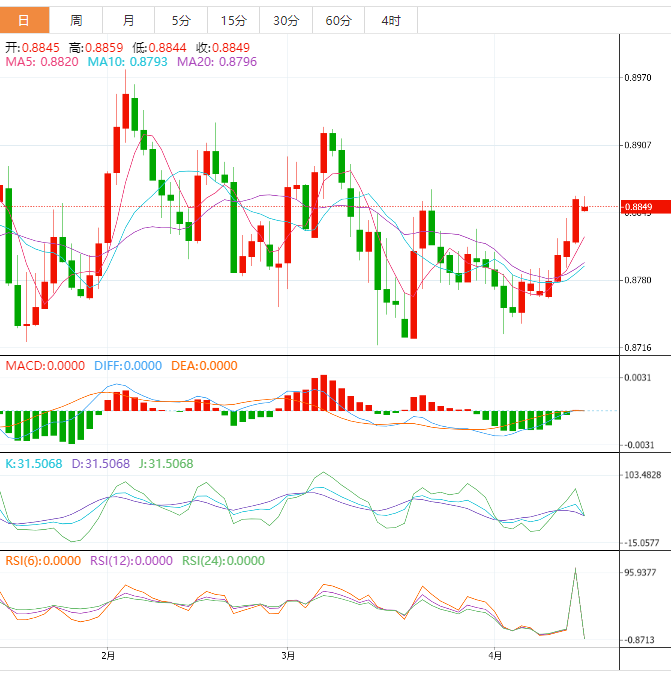Select the RSI(24) indicator label
The width and height of the screenshot is (671, 677).
click(x=222, y=561)
